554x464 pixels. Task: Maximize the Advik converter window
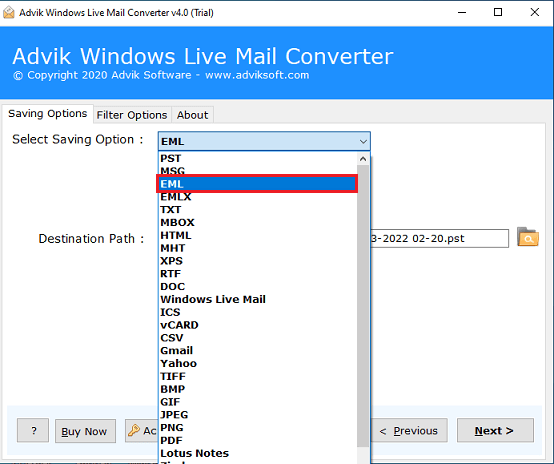click(x=498, y=12)
